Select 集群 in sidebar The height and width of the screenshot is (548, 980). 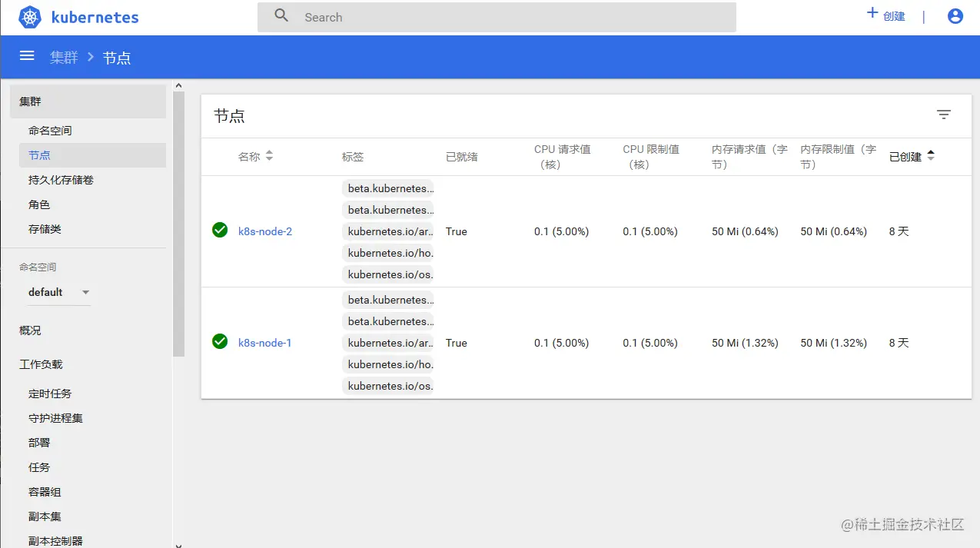pyautogui.click(x=88, y=101)
